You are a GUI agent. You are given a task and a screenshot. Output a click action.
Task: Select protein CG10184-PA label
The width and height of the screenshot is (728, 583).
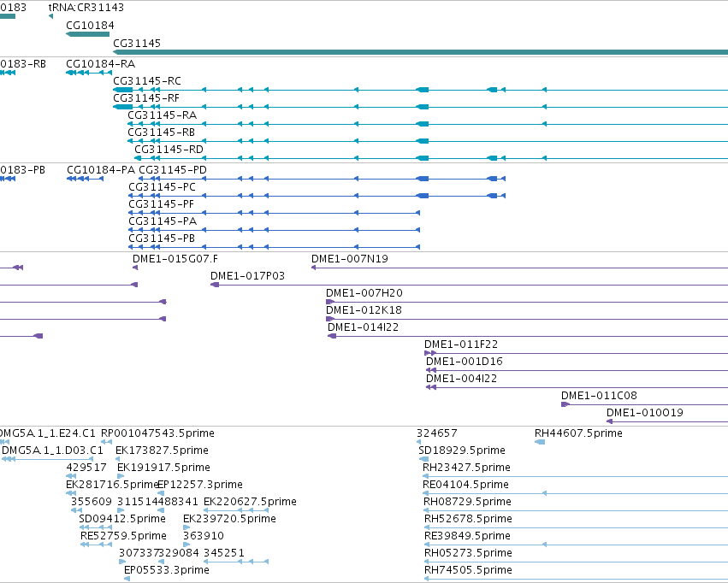[x=101, y=170]
